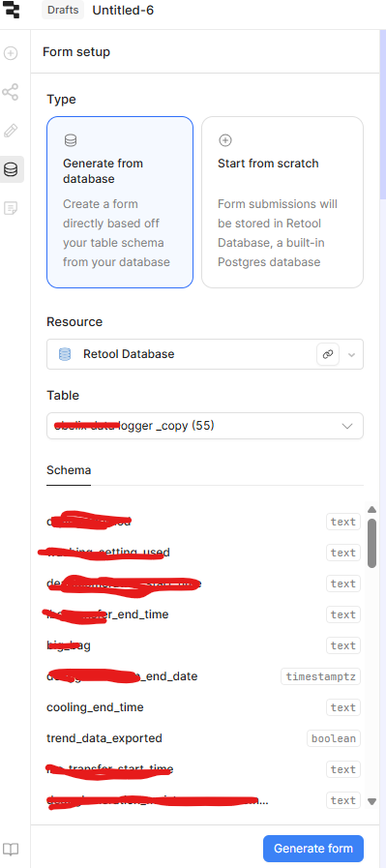Click the Untitled-6 form title
The image size is (386, 868).
pyautogui.click(x=123, y=10)
